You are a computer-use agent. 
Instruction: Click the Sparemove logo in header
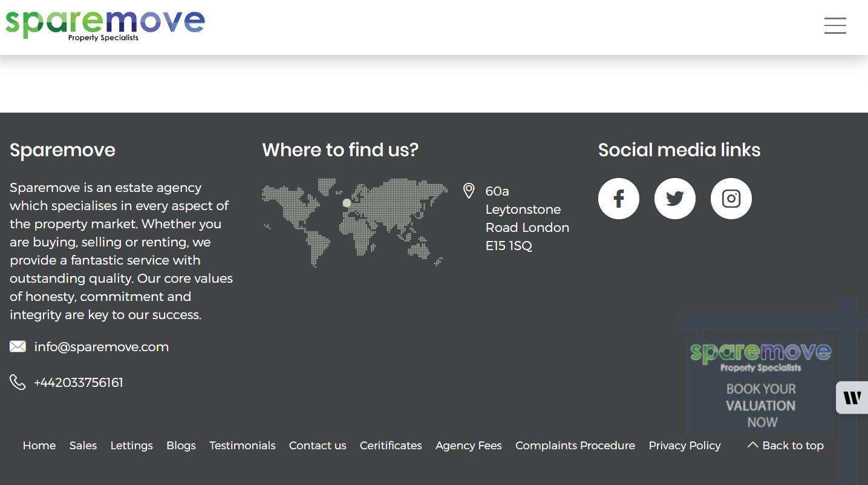coord(105,24)
